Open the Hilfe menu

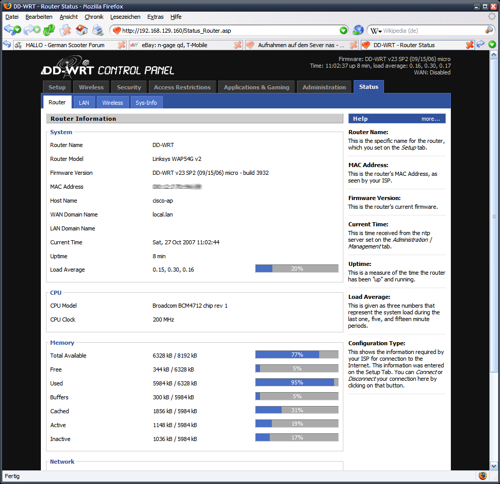click(176, 17)
